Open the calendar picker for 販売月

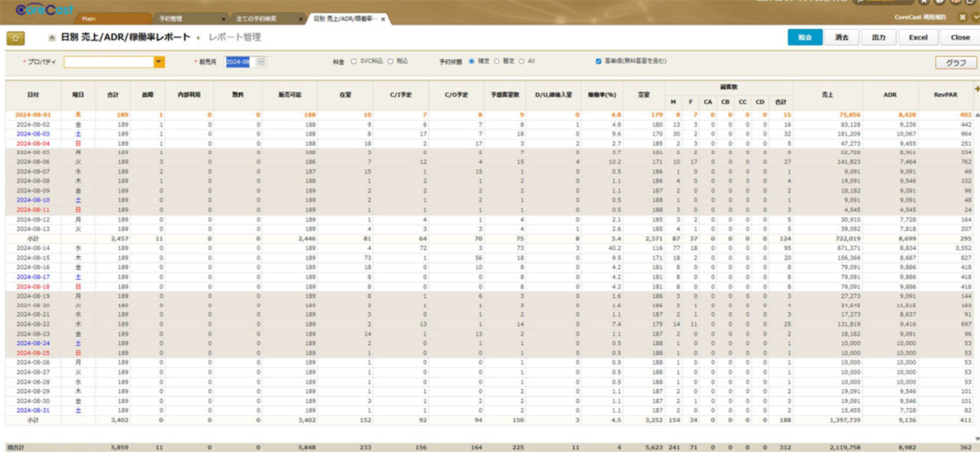[261, 62]
